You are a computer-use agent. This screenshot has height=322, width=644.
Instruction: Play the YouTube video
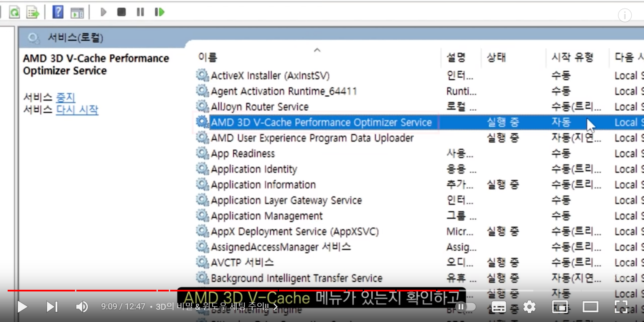[x=22, y=306]
